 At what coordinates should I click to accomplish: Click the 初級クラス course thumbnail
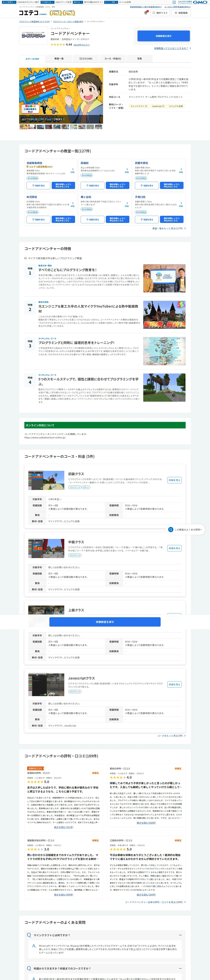46,480
